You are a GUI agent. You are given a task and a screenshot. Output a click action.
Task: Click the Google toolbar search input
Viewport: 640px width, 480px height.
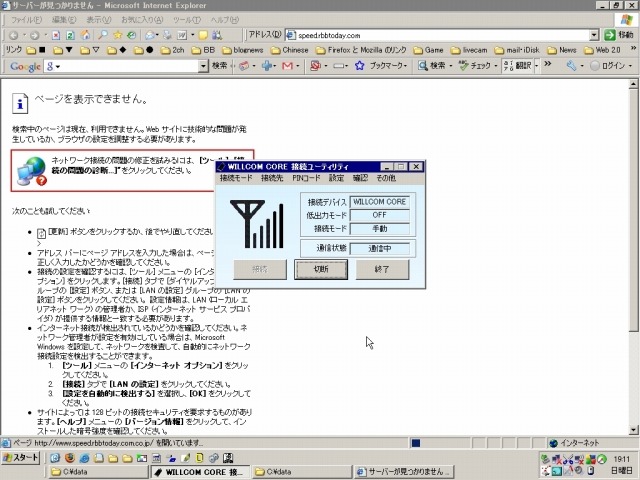[x=127, y=66]
